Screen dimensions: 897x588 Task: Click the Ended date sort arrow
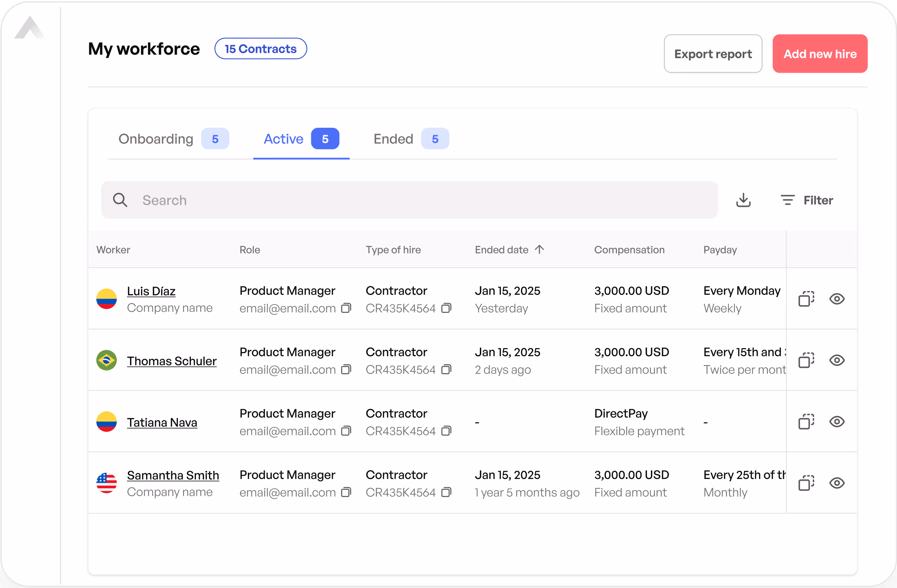[539, 249]
